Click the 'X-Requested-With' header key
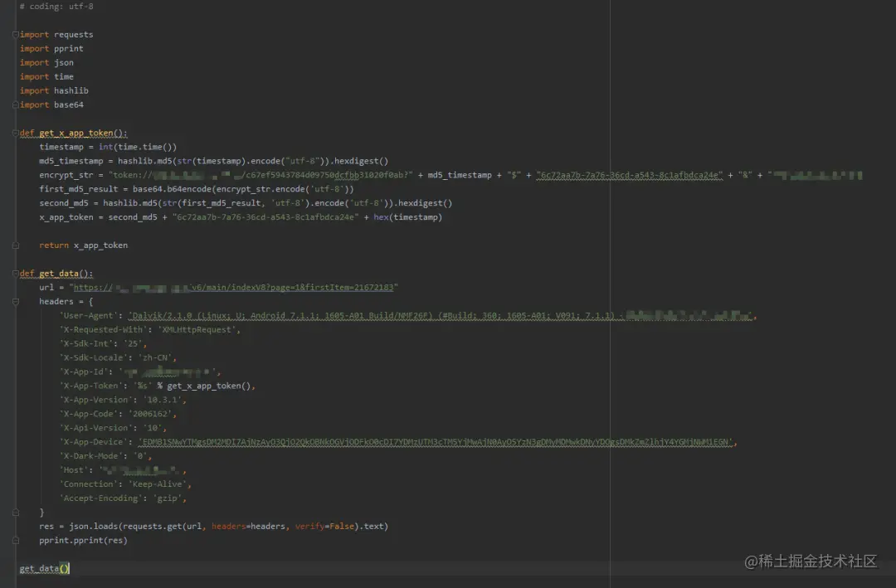The width and height of the screenshot is (896, 588). pos(105,330)
